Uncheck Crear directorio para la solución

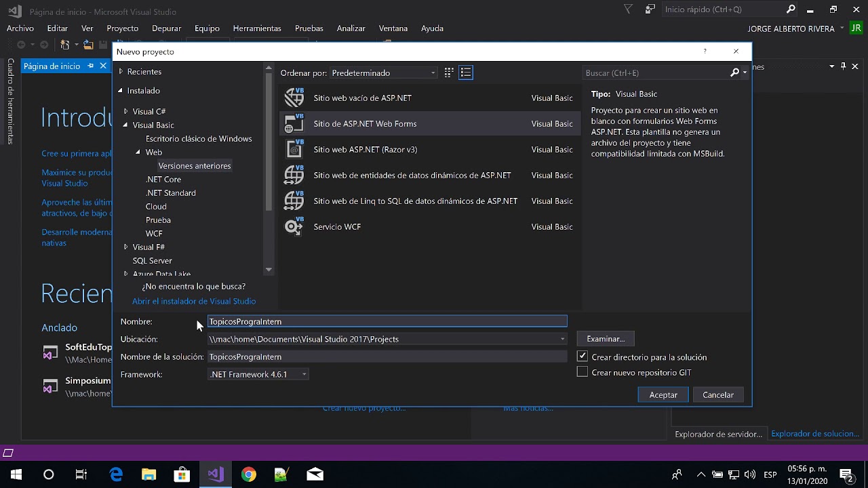pyautogui.click(x=582, y=356)
